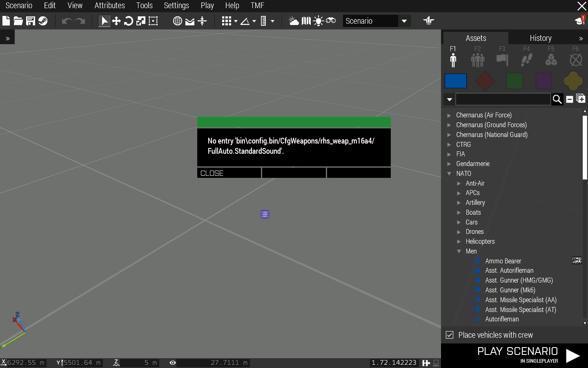Open the weather settings icon
The height and width of the screenshot is (368, 588).
294,21
